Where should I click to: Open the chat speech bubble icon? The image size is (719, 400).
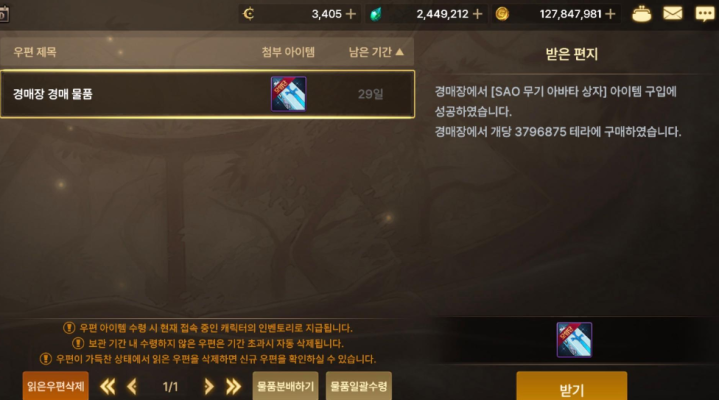[704, 14]
